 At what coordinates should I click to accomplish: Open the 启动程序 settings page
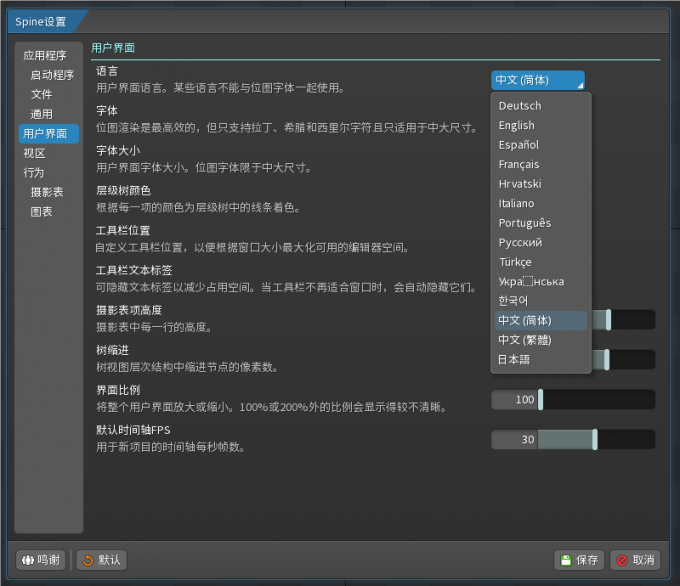point(52,75)
